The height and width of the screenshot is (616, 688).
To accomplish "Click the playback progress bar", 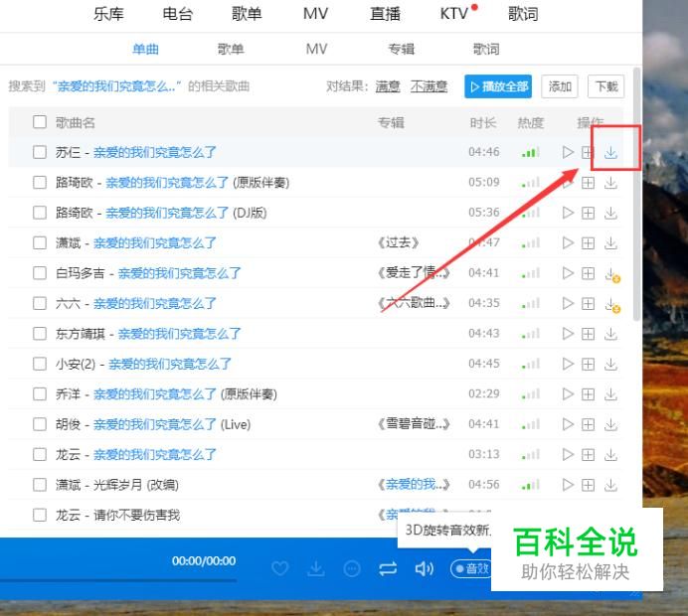I will 118,580.
